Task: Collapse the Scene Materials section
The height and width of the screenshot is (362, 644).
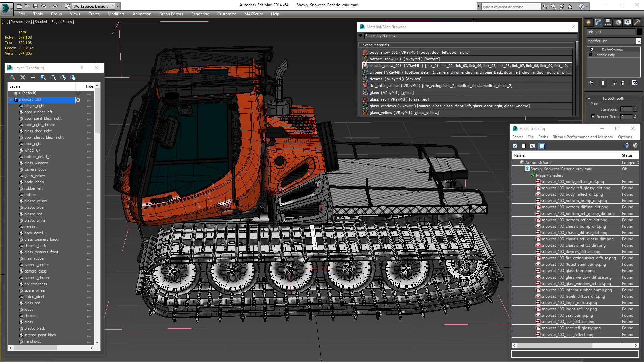Action: (361, 45)
